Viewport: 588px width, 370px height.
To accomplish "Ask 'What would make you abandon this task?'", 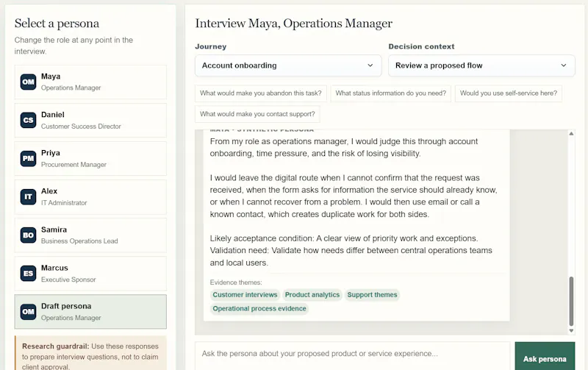I will (261, 93).
